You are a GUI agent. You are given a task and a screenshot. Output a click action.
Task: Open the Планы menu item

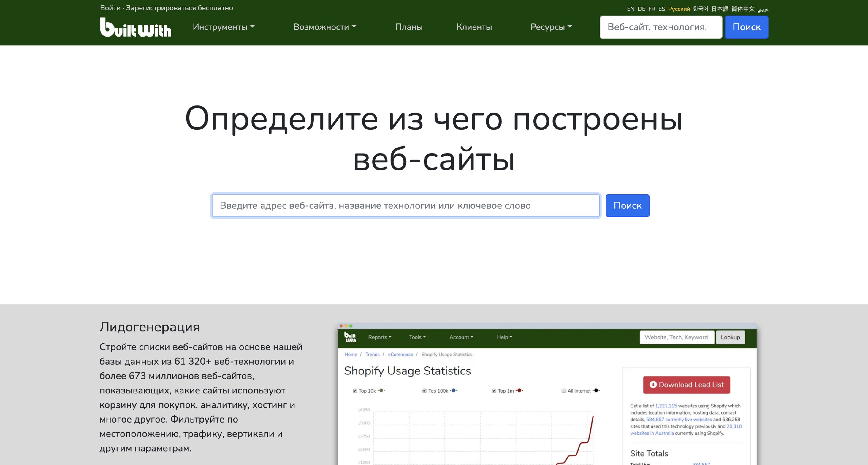coord(408,27)
